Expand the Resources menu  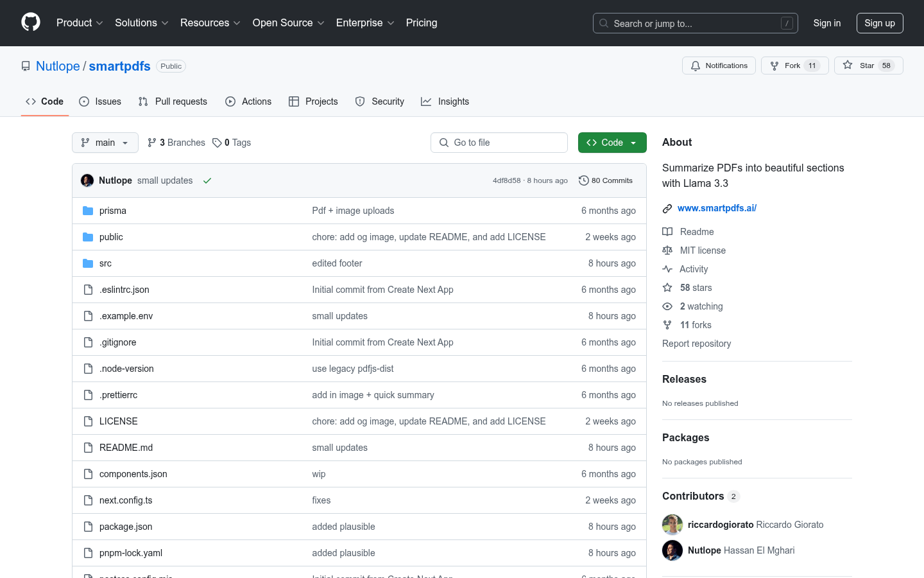point(210,22)
